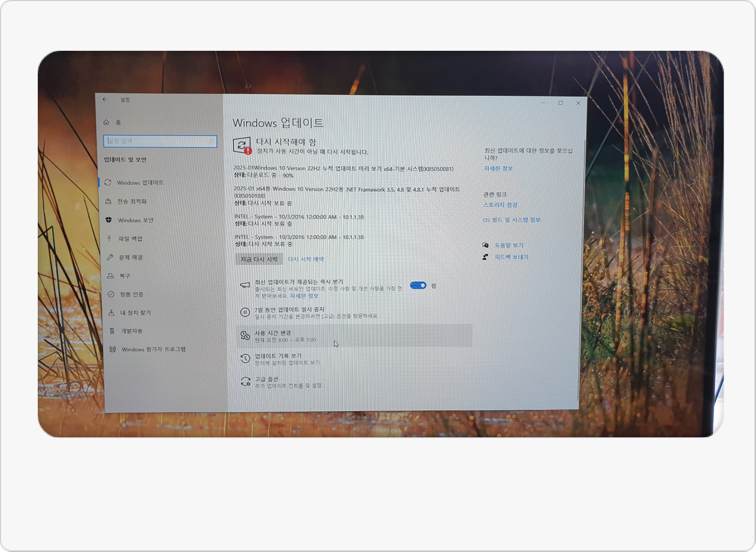
Task: Click the pause icon for 7일 동안 업데이트 일시 중지
Action: pyautogui.click(x=245, y=312)
